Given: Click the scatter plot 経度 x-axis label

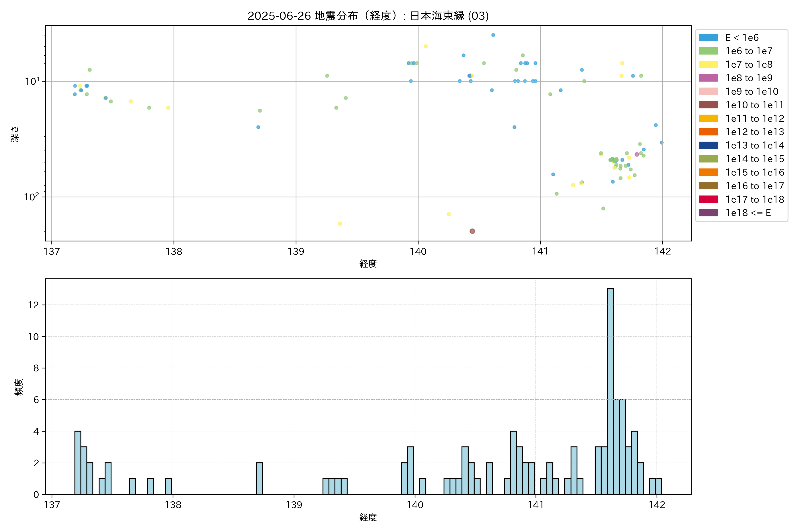Looking at the screenshot, I should [x=368, y=264].
